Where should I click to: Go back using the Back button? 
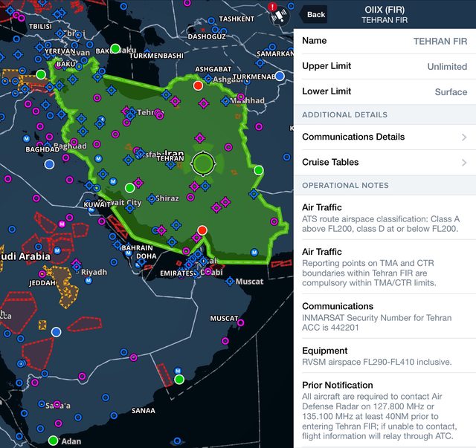[x=313, y=15]
